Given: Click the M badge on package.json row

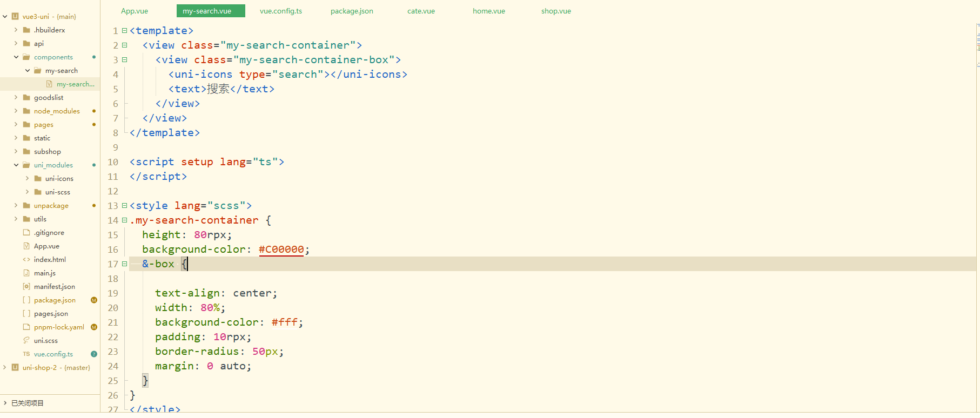Looking at the screenshot, I should tap(94, 300).
